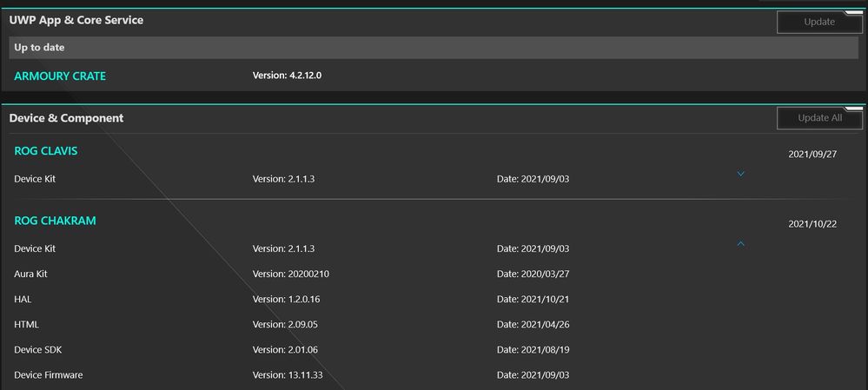
Task: Click the 'Device & Component' heading
Action: click(66, 118)
